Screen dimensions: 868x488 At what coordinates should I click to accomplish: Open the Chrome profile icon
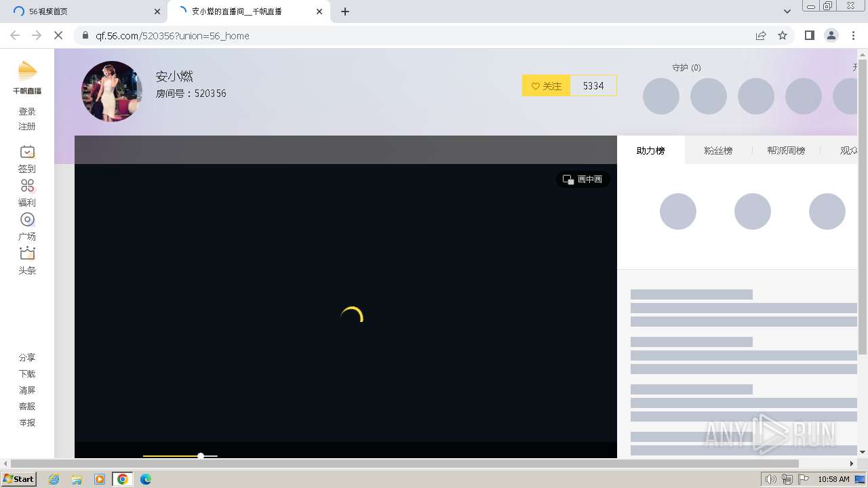pos(831,35)
